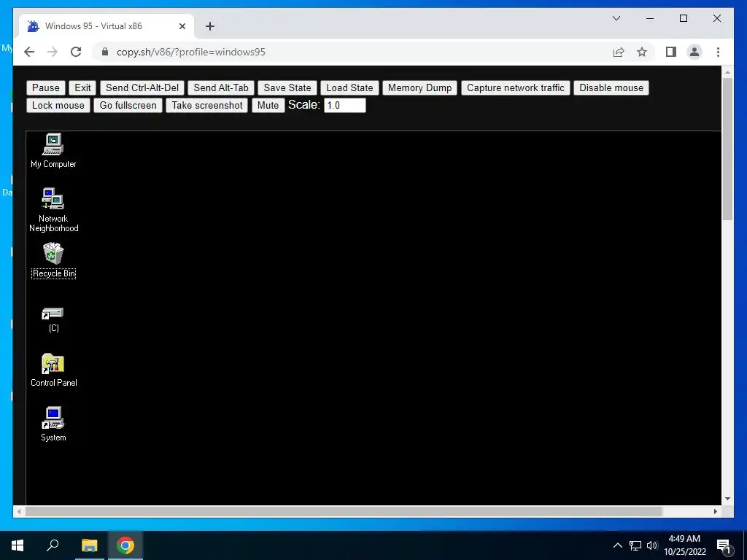The width and height of the screenshot is (747, 560).
Task: Click the Chrome taskbar icon
Action: coord(125,545)
